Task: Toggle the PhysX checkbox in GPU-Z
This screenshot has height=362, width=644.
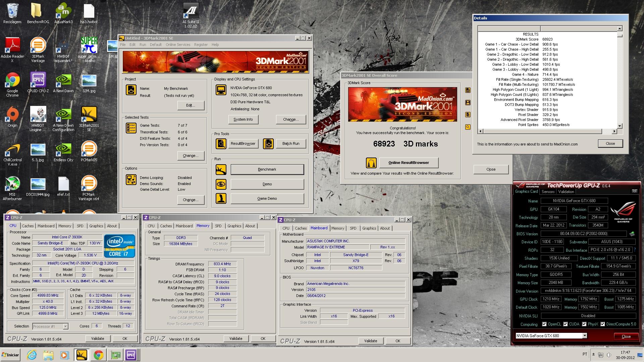Action: click(x=584, y=324)
